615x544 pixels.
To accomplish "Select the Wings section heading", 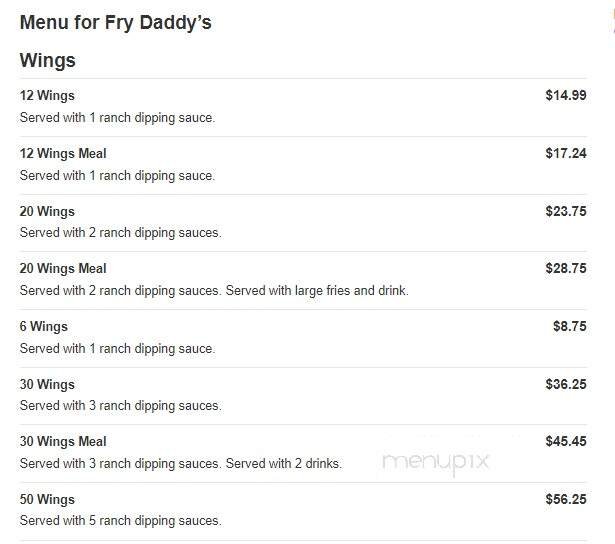I will [48, 61].
